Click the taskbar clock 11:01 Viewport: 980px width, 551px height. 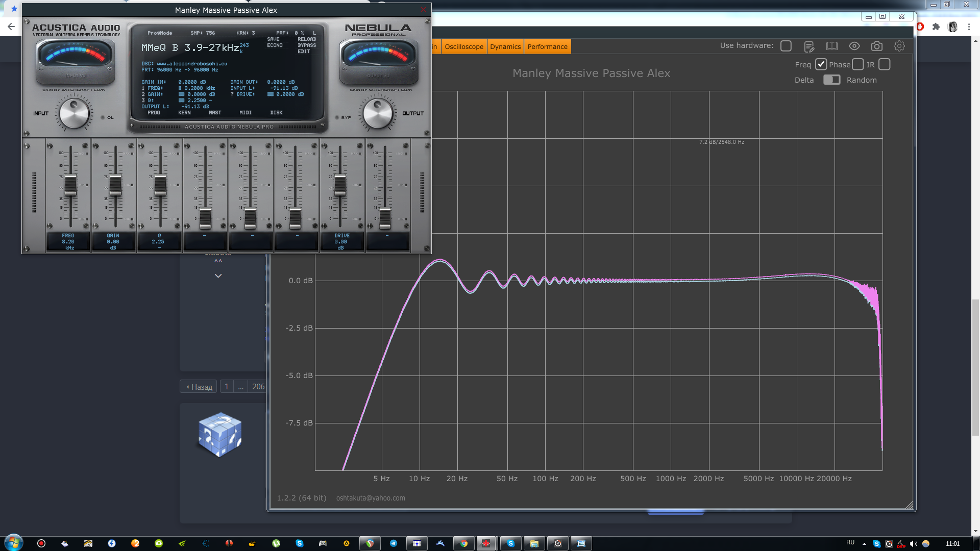(x=952, y=544)
